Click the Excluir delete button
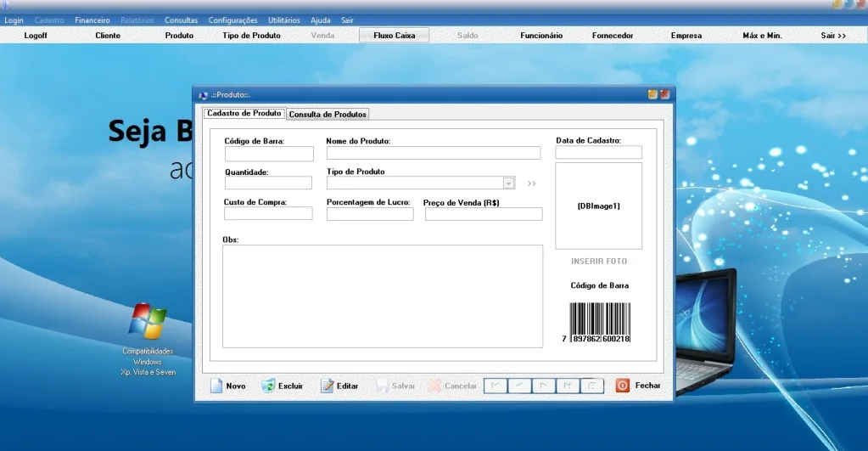The width and height of the screenshot is (868, 451). coord(283,386)
